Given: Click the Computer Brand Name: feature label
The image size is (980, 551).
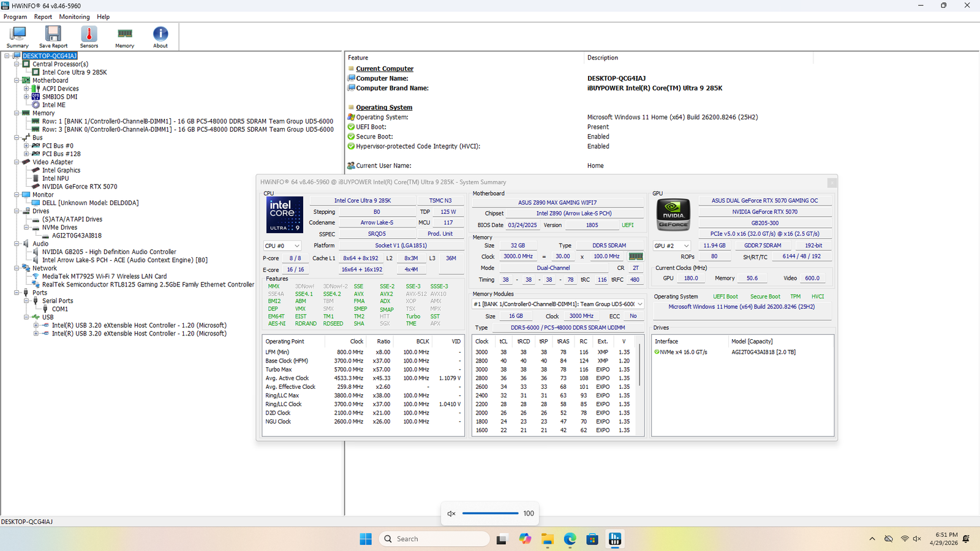Looking at the screenshot, I should pos(392,88).
